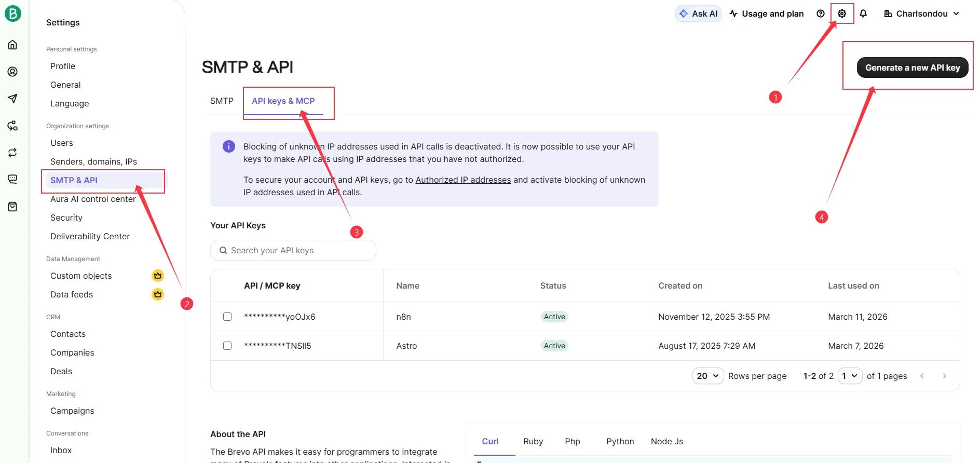The width and height of the screenshot is (980, 463).
Task: Open Usage and plan
Action: coord(766,13)
